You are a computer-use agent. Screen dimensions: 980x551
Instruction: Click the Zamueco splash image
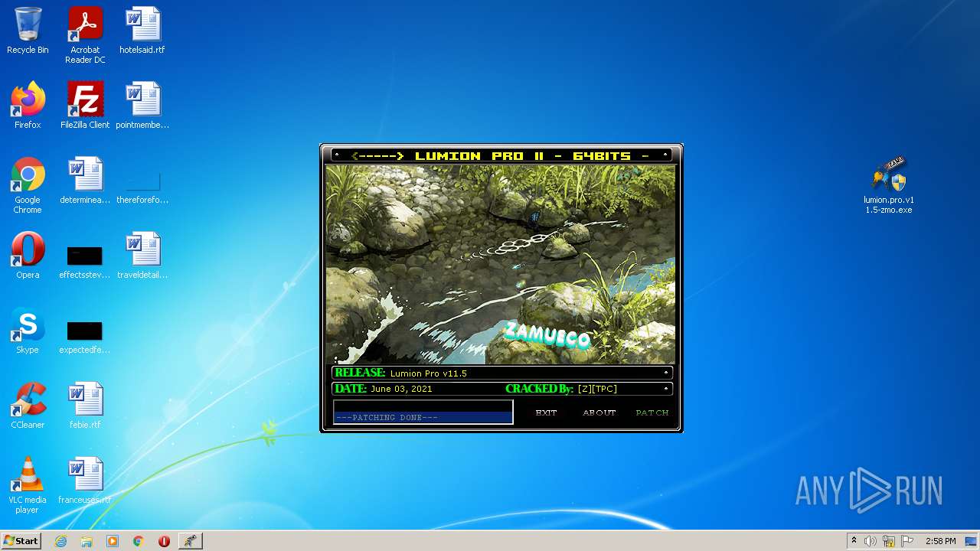click(501, 265)
